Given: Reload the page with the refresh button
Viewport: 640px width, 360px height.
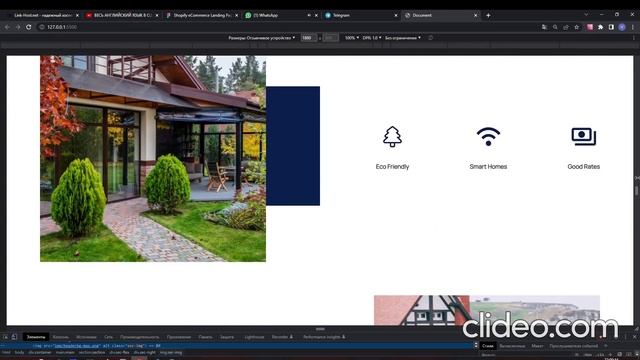Looking at the screenshot, I should click(x=29, y=27).
